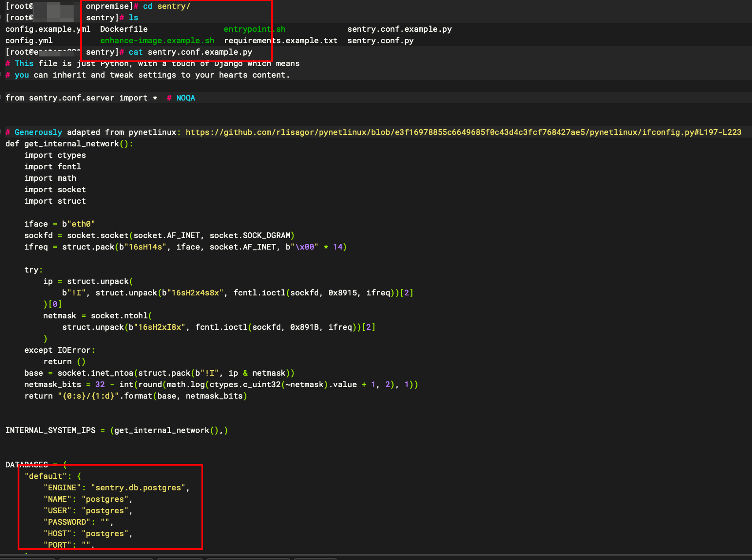Click the 'ls' command on the second prompt
Image resolution: width=752 pixels, height=560 pixels.
pyautogui.click(x=134, y=18)
